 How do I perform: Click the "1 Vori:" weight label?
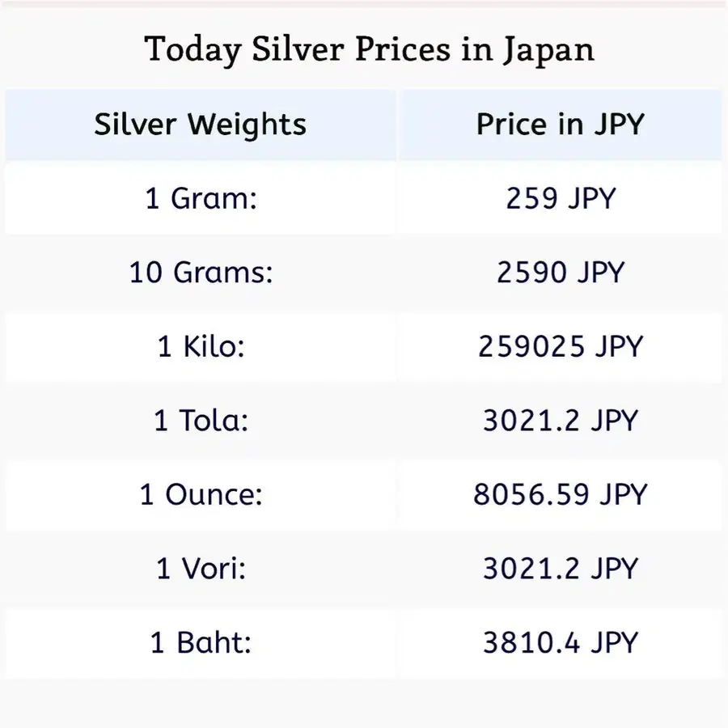pos(201,569)
